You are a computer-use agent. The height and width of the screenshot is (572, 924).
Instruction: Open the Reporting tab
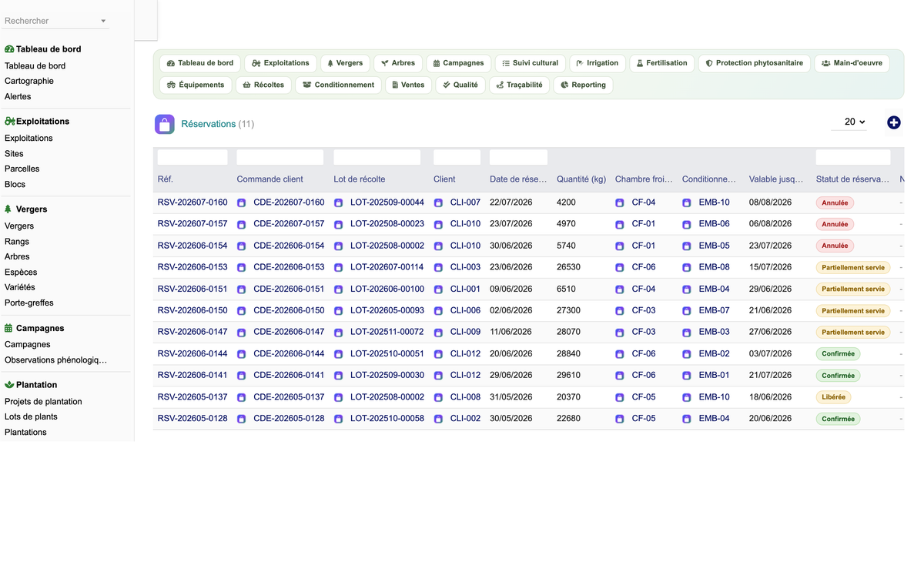pos(583,85)
